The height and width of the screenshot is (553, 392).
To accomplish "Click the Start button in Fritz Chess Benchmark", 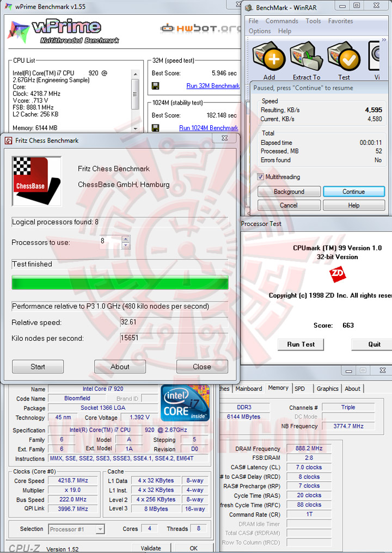I will click(38, 366).
